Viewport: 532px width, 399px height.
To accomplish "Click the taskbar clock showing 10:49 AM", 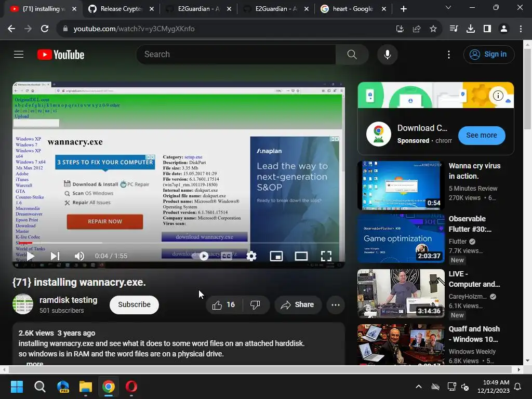I will (x=493, y=387).
